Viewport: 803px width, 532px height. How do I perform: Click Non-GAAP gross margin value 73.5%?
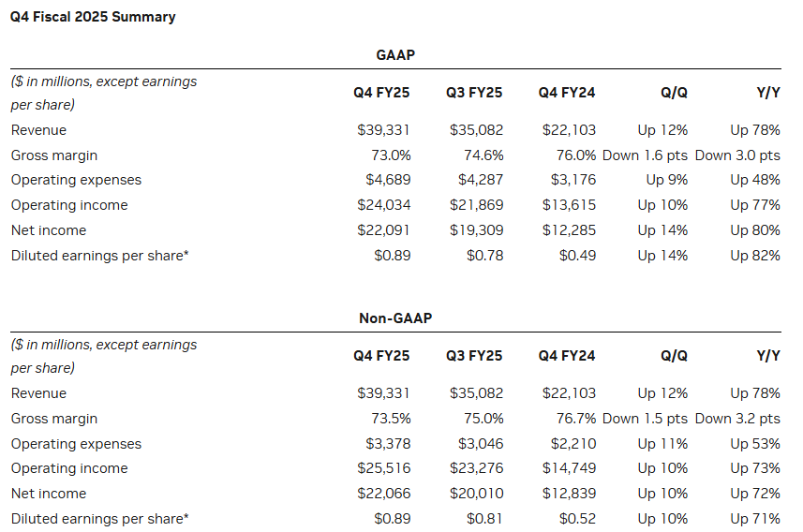point(392,419)
